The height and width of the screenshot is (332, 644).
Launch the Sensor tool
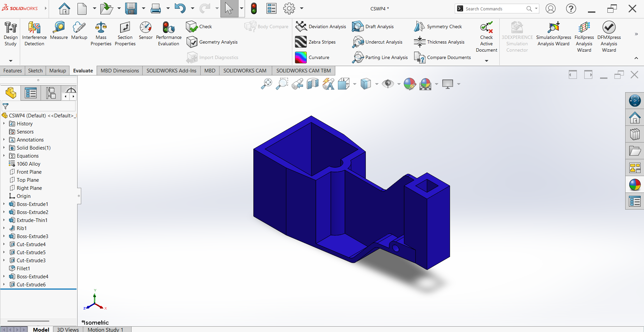(x=146, y=31)
